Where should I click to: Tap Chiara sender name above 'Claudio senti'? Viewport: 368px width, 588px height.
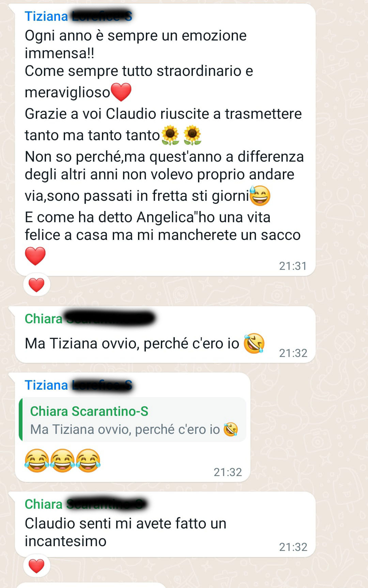coord(44,504)
